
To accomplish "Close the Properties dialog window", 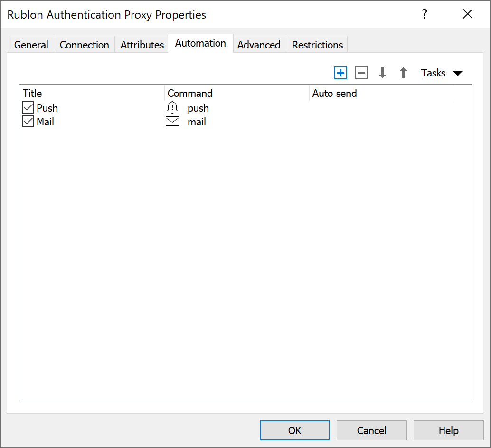I will [x=468, y=14].
